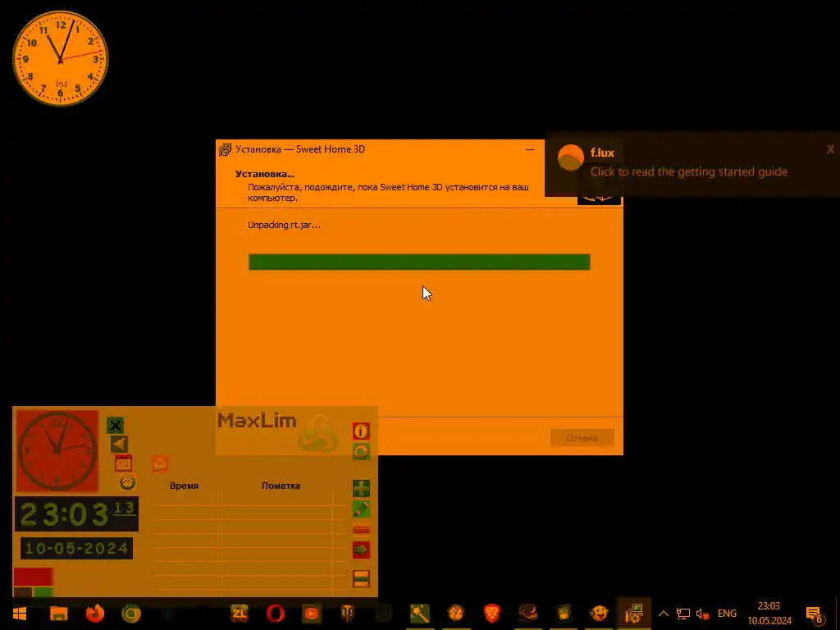Open the notification center with 6 alerts
This screenshot has width=840, height=630.
click(814, 614)
